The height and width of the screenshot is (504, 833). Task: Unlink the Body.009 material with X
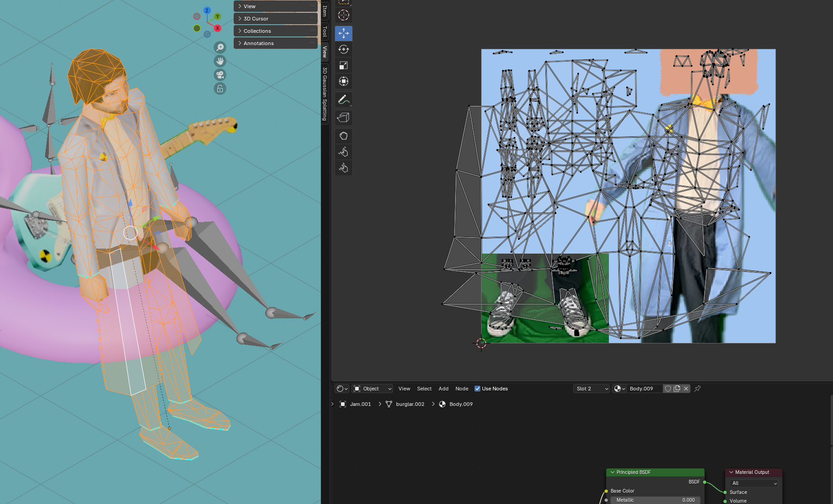[x=686, y=389]
